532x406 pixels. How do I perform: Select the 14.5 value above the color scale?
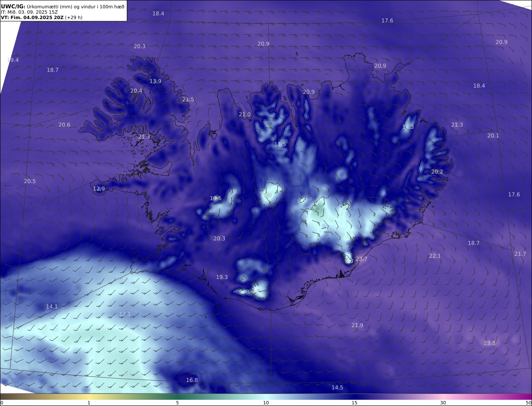[337, 387]
